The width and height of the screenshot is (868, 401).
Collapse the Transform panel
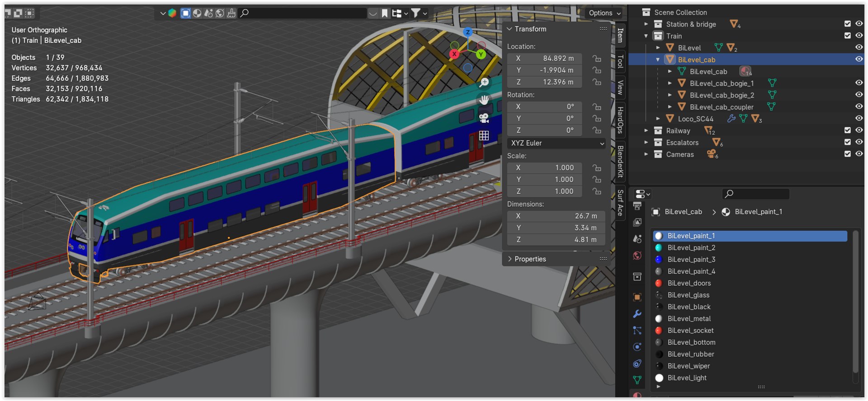click(509, 29)
